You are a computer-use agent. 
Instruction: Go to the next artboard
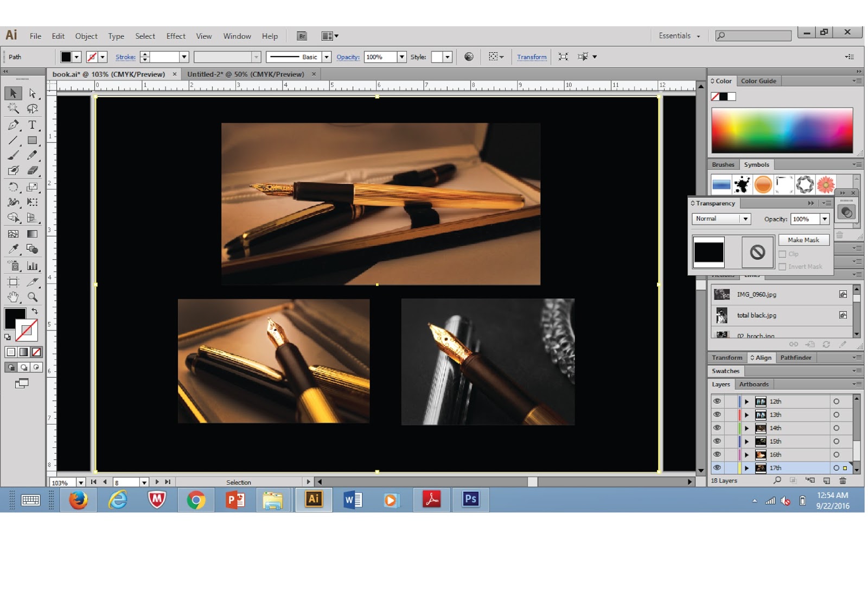coord(157,482)
